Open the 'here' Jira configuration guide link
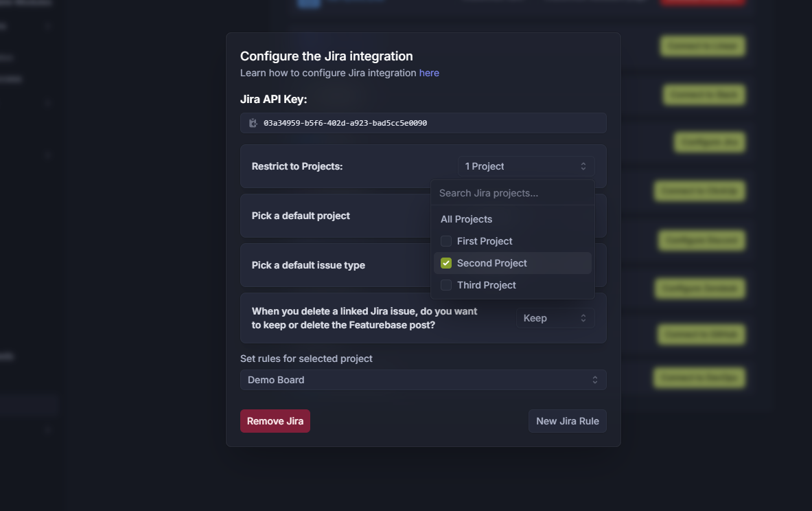 coord(429,73)
